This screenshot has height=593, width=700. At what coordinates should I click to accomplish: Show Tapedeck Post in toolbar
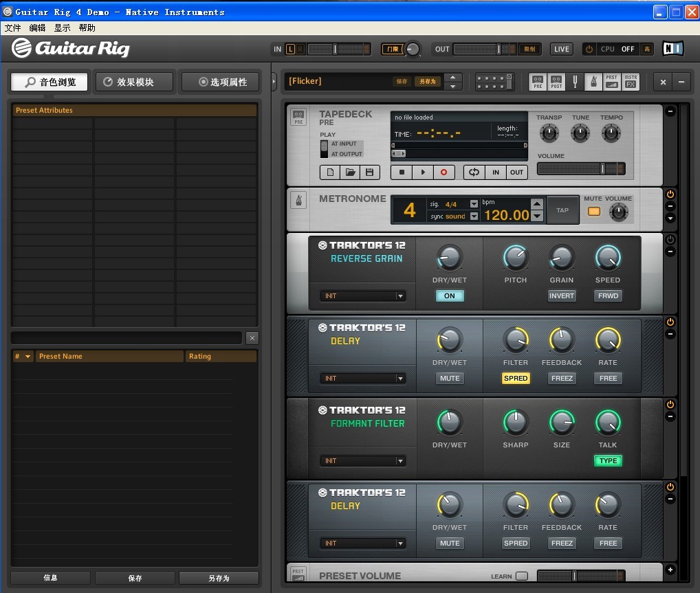pos(556,82)
